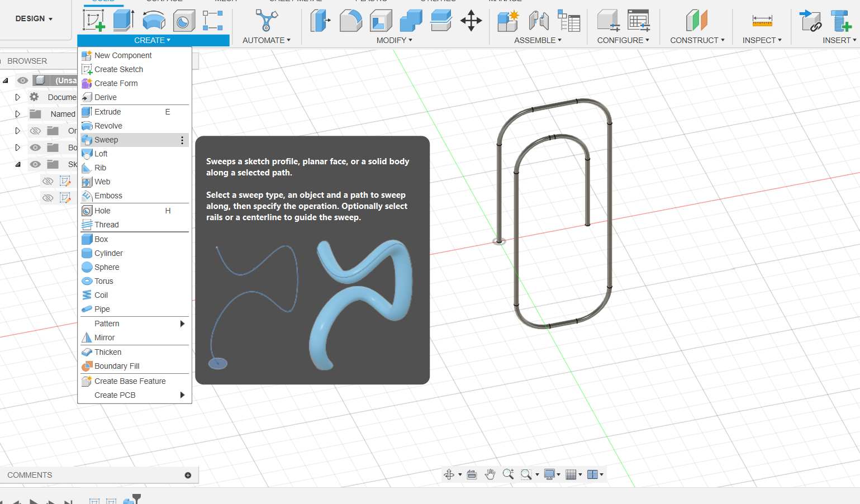Choose Loft from the Create menu
The height and width of the screenshot is (504, 860).
pos(135,154)
